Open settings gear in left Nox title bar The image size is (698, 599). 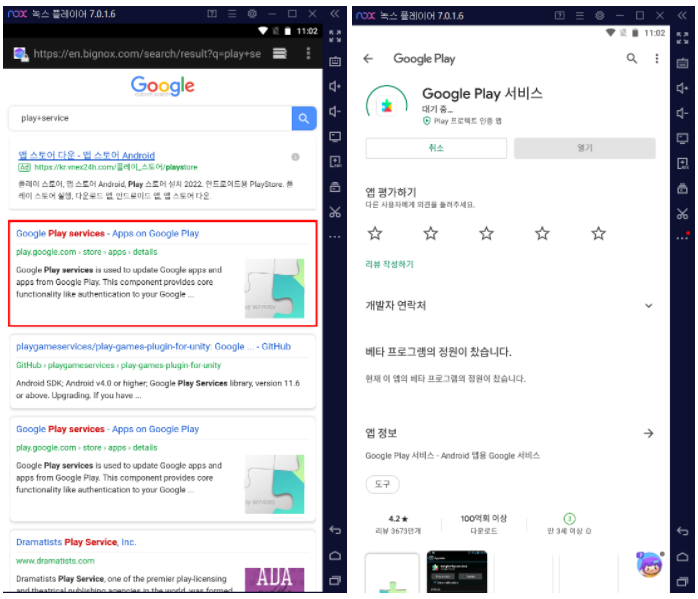pyautogui.click(x=252, y=14)
